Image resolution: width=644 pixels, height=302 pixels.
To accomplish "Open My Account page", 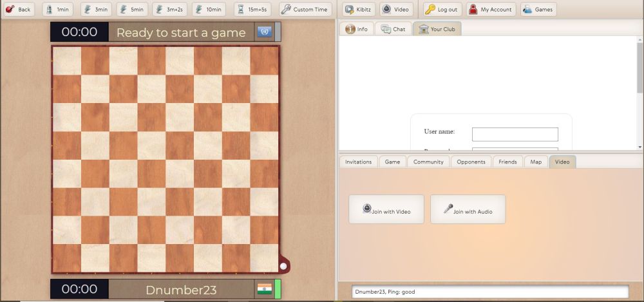I will point(490,10).
